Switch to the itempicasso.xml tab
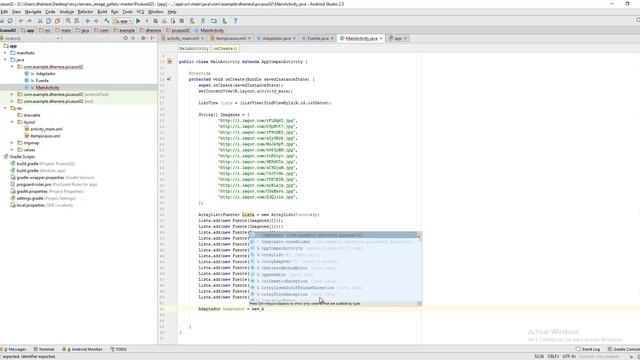The image size is (640, 360). (x=231, y=38)
